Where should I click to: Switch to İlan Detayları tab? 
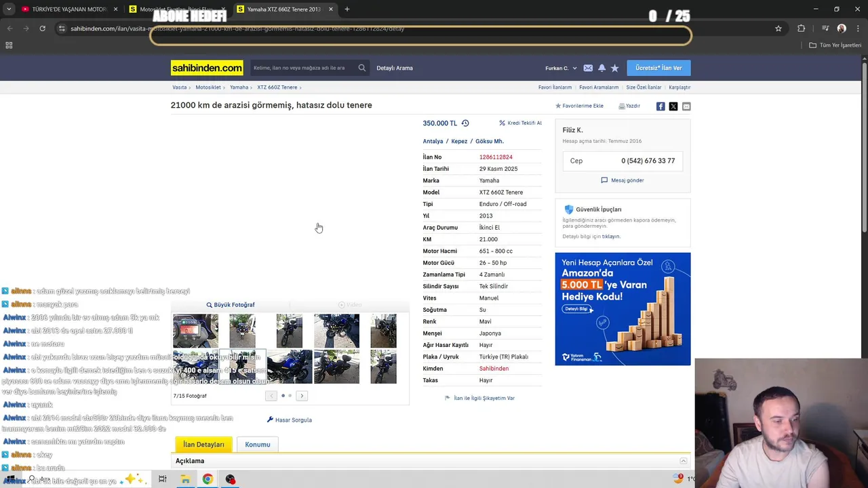(x=203, y=445)
